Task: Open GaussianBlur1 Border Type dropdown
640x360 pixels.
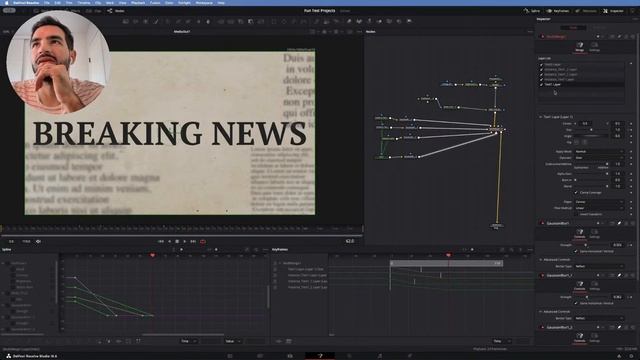Action: pyautogui.click(x=599, y=266)
